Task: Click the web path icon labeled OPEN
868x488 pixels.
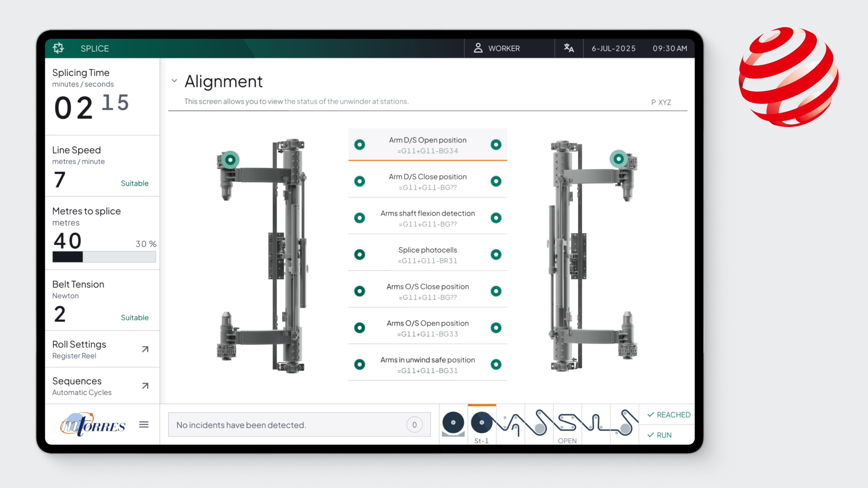Action: click(567, 424)
